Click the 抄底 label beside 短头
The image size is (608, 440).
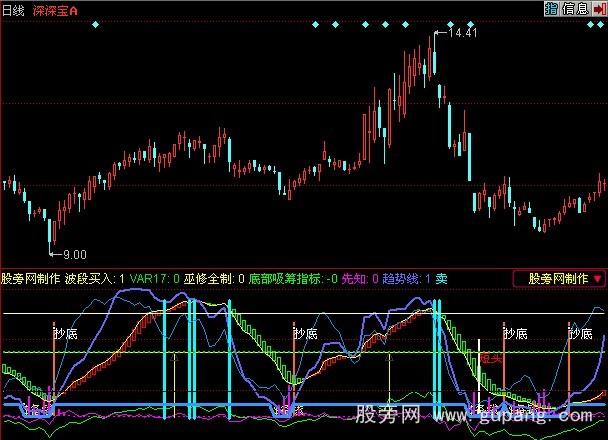point(516,333)
